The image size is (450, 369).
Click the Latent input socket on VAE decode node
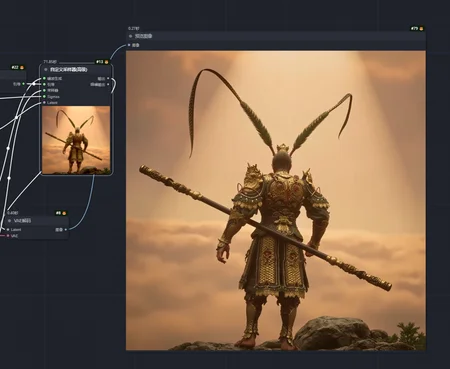8,230
